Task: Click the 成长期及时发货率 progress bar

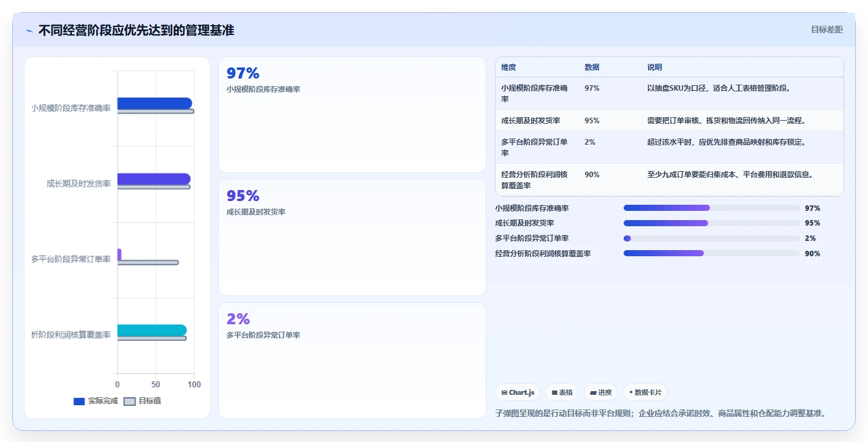Action: click(712, 223)
